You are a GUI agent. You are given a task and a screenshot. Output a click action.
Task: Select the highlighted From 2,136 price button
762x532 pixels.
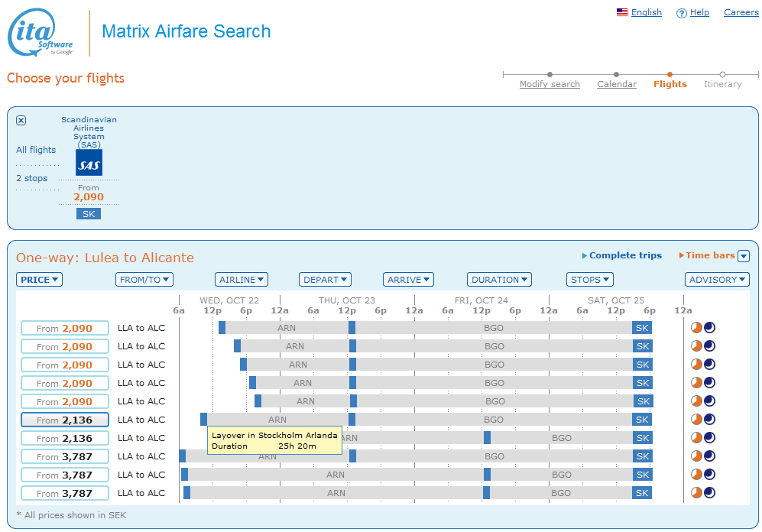tap(65, 420)
